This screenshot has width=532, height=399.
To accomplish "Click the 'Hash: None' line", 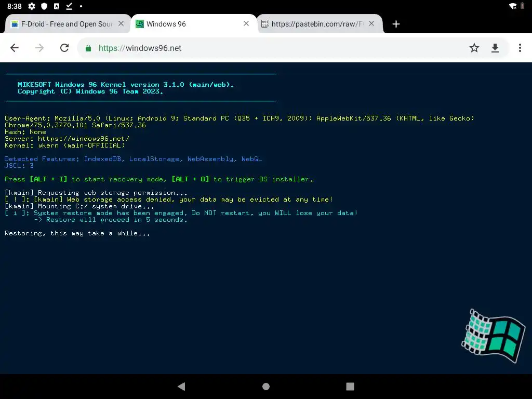I will (x=25, y=131).
